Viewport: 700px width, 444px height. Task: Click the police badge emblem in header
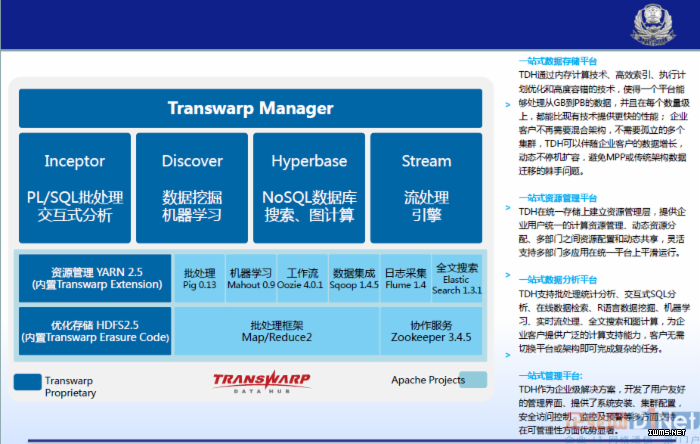(x=653, y=25)
